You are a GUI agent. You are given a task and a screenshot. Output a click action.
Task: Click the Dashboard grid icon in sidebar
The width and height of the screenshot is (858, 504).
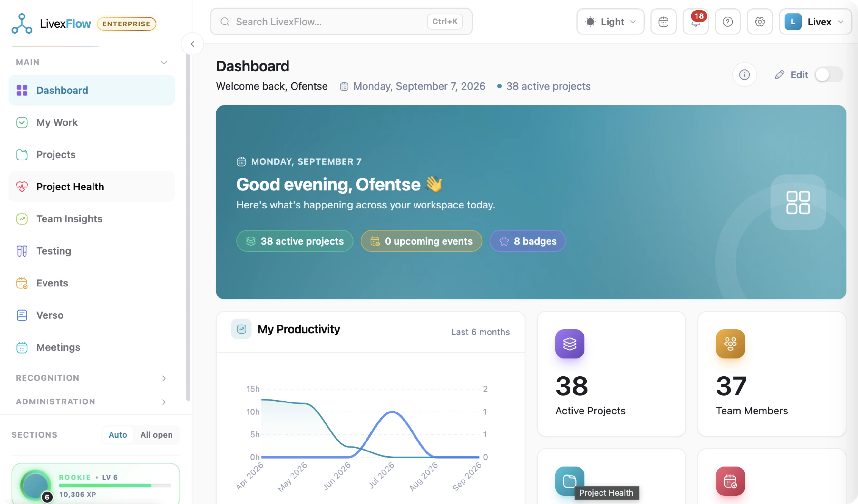[22, 90]
